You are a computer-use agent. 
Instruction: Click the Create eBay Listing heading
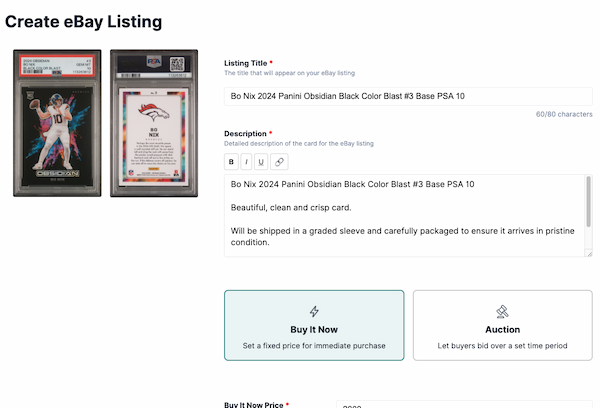[x=83, y=21]
